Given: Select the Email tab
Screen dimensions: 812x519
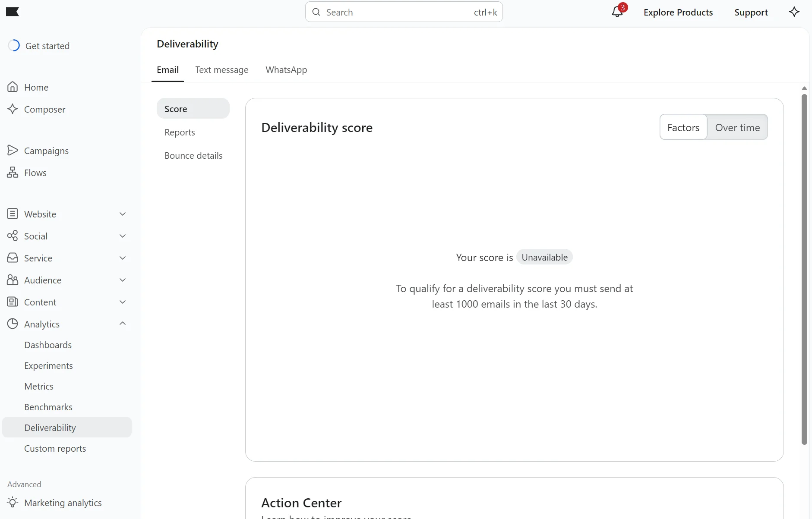Looking at the screenshot, I should click(167, 70).
